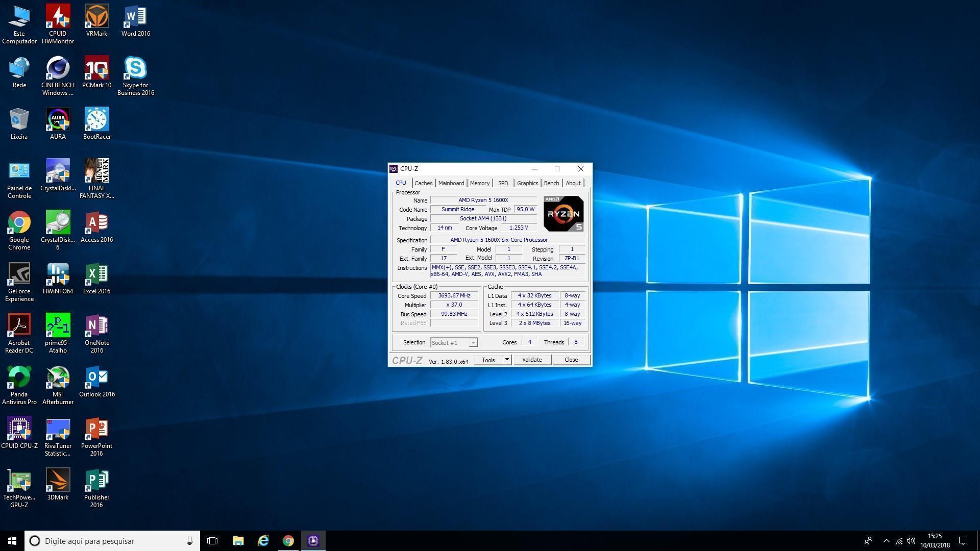
Task: Launch BootRacer desktop shortcut
Action: (96, 123)
